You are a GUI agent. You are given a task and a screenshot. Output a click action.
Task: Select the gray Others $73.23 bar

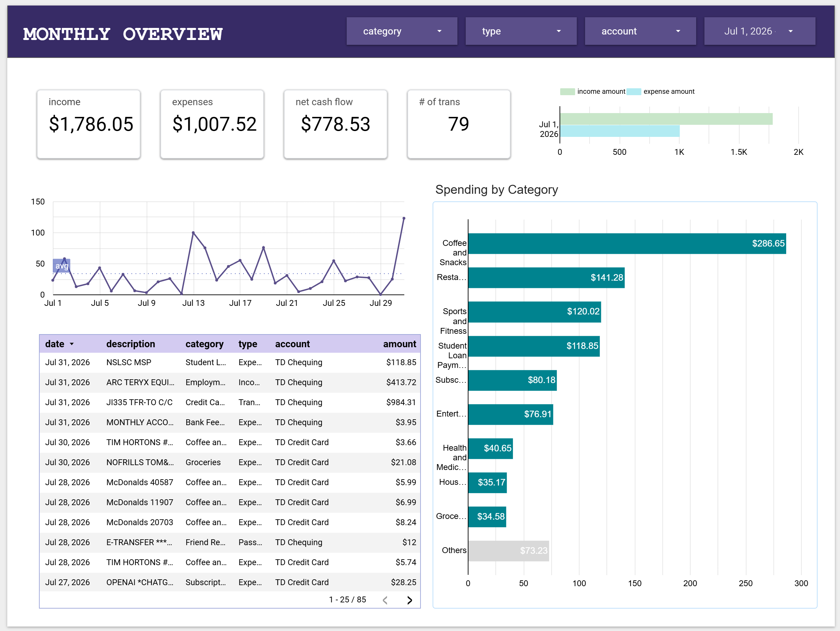click(x=509, y=551)
